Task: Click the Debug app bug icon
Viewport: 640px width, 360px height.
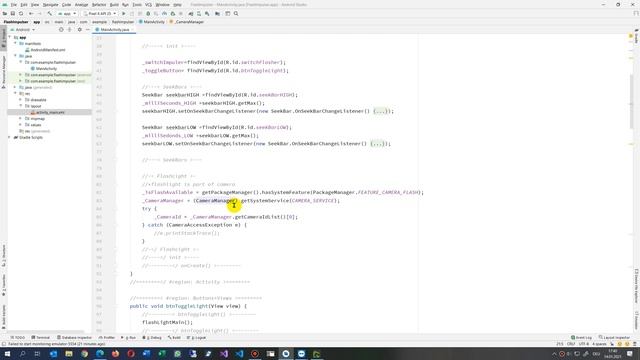Action: point(148,13)
